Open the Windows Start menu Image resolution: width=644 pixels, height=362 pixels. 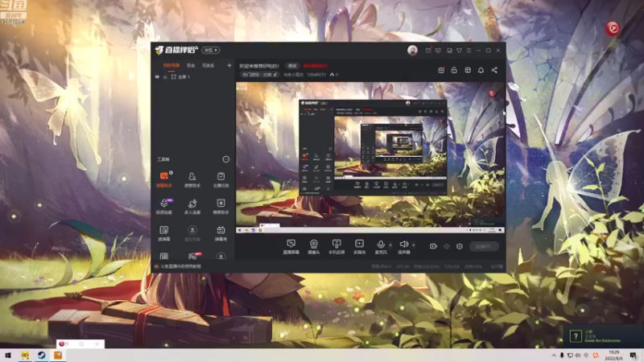coord(8,356)
